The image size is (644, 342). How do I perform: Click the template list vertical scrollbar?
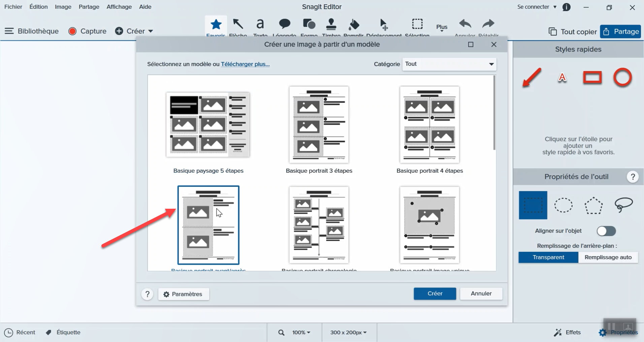click(x=494, y=113)
